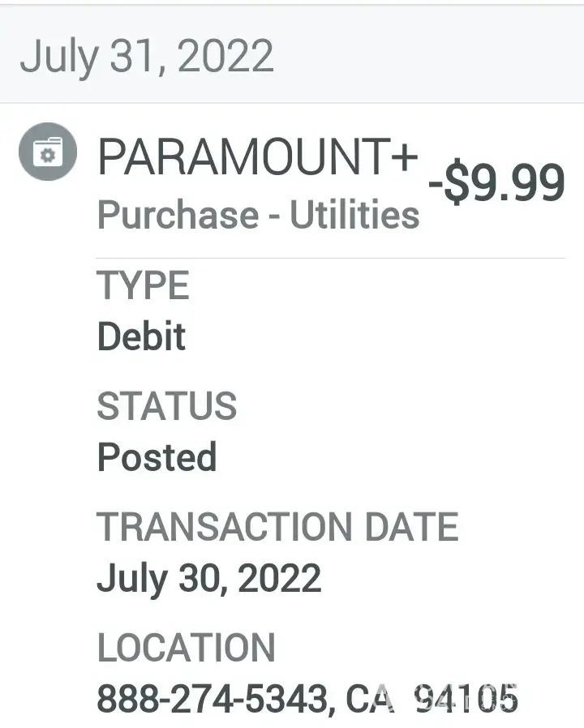Select the PARAMOUNT+ merchant name
The width and height of the screenshot is (584, 728).
click(x=257, y=158)
